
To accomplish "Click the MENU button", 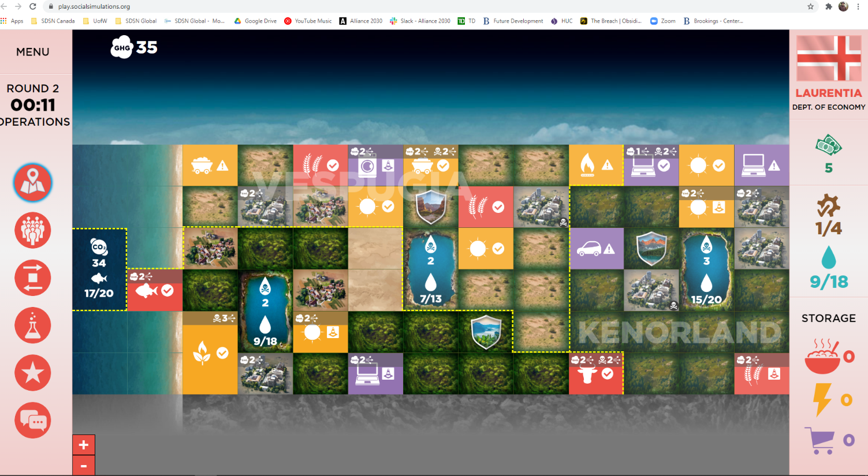I will [x=33, y=52].
